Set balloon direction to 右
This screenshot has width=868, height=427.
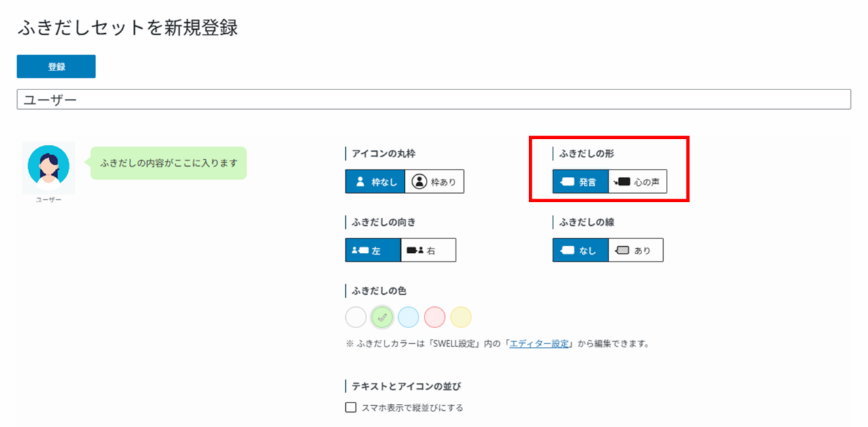(x=429, y=250)
